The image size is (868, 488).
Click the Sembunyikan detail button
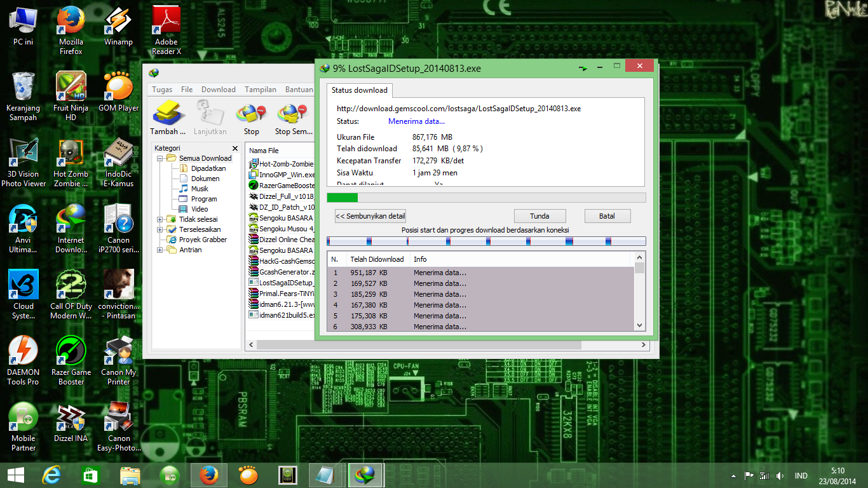click(370, 216)
